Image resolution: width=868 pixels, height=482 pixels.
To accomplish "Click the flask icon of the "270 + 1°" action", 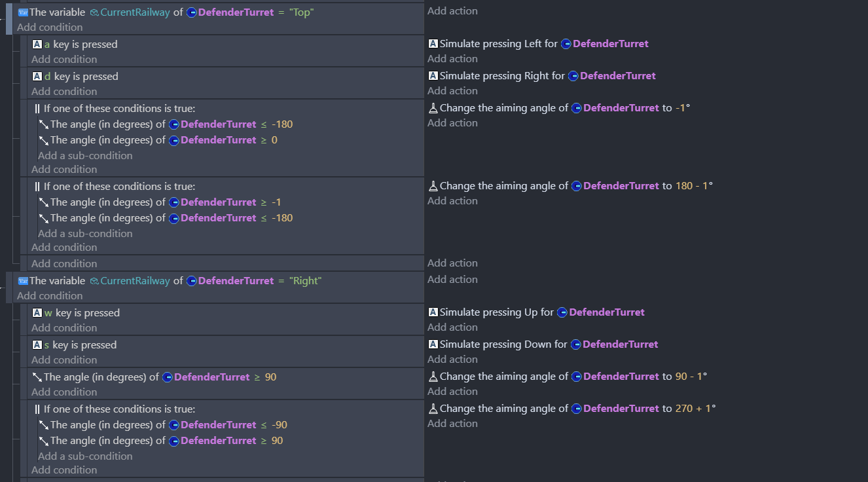I will tap(433, 409).
